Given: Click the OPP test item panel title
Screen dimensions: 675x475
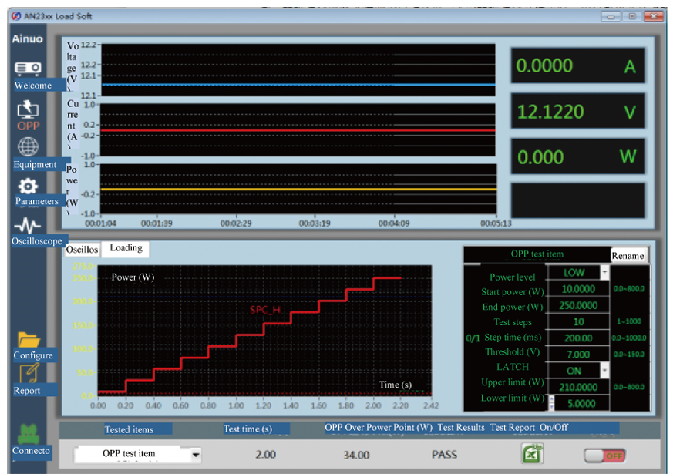Looking at the screenshot, I should point(537,254).
